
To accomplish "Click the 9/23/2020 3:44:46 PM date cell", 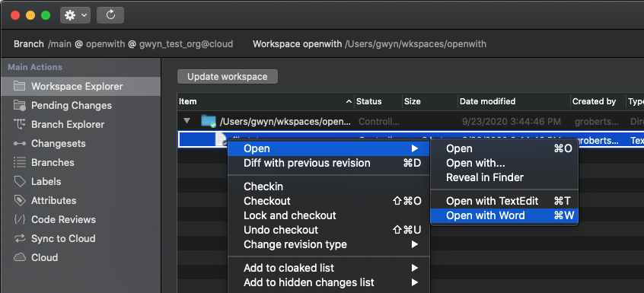I will pos(512,122).
